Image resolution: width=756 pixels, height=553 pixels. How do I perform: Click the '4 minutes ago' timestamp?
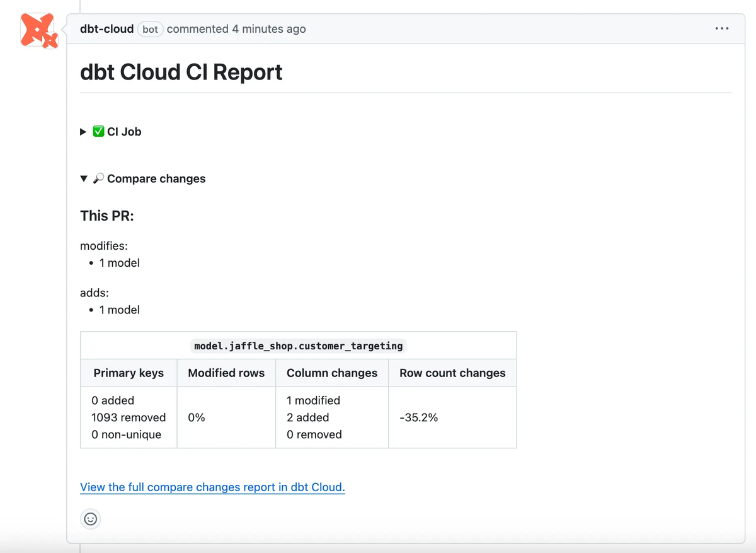269,29
